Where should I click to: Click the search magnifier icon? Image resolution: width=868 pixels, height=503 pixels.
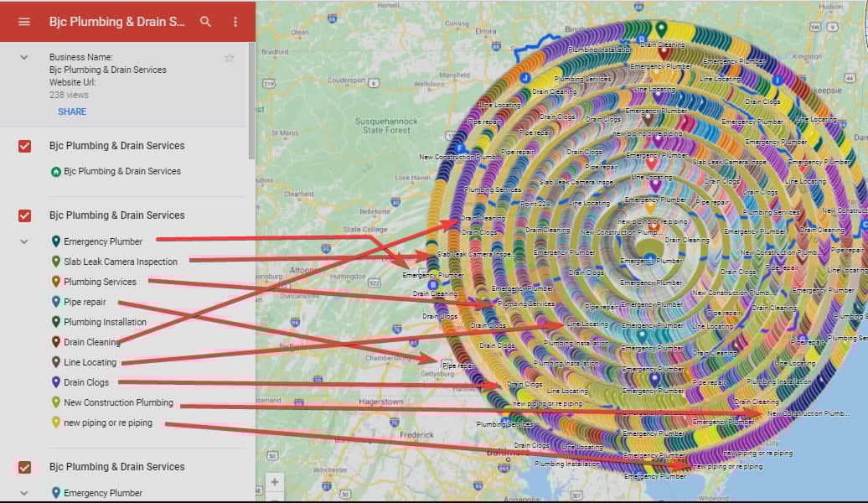(x=206, y=21)
